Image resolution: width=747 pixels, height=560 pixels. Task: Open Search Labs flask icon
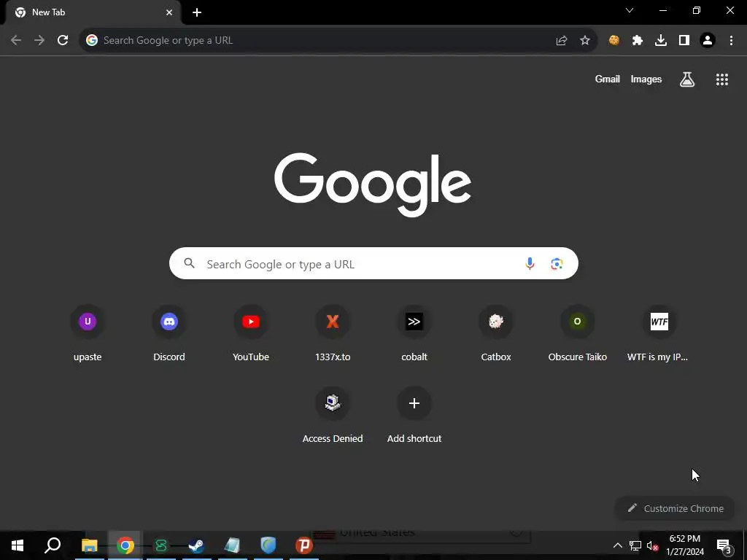687,79
